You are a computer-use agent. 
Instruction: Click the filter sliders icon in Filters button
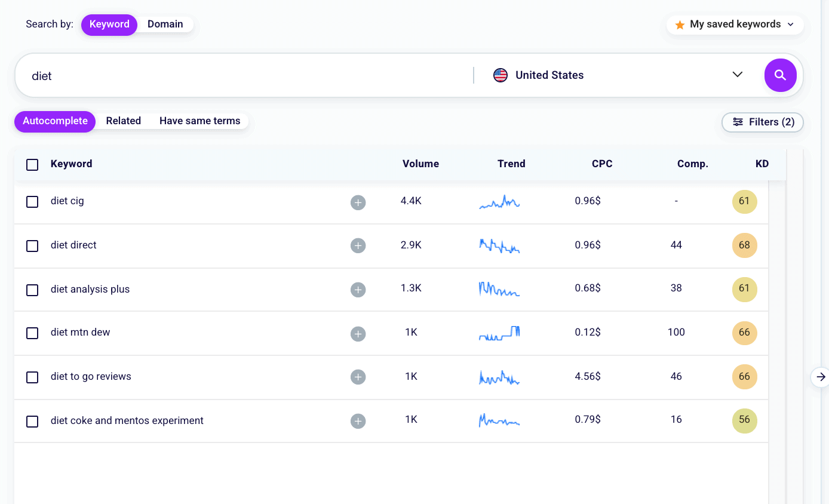coord(738,122)
